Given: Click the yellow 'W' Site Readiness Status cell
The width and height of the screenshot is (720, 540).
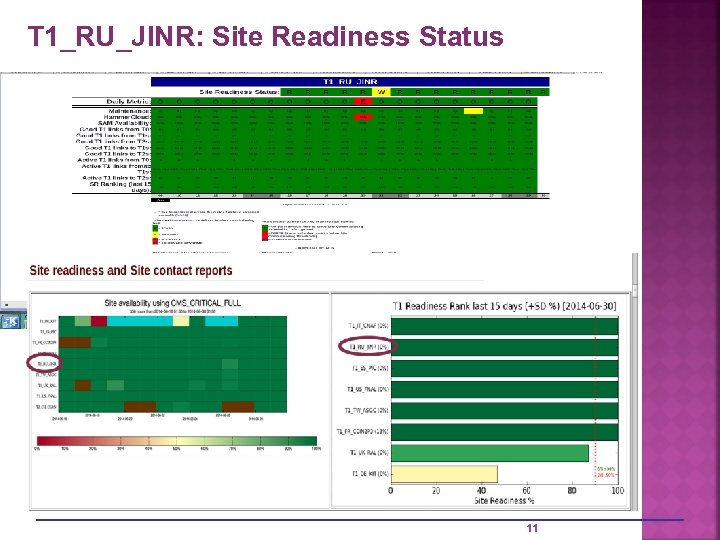Looking at the screenshot, I should (381, 92).
